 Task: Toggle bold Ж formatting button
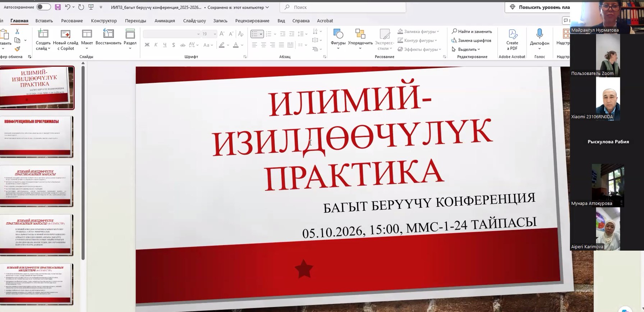pos(147,45)
